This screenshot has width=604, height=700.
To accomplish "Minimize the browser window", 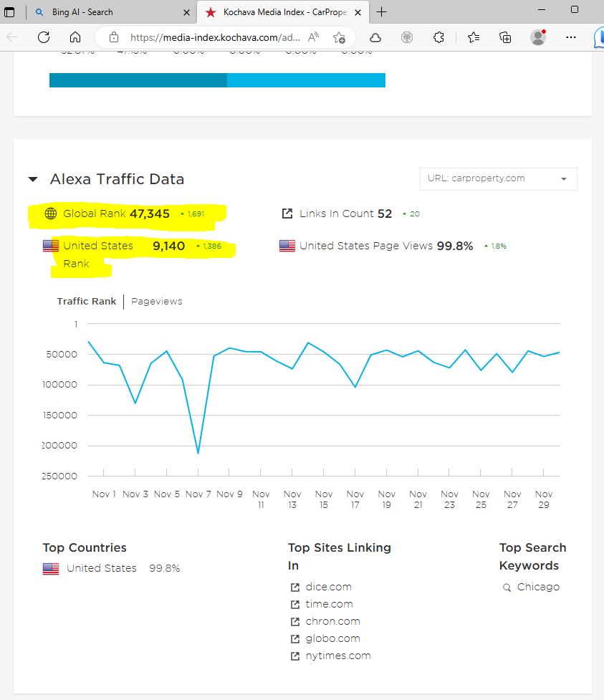I will [542, 9].
